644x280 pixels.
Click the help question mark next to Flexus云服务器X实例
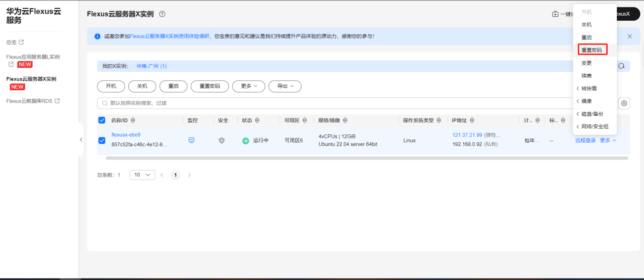(x=162, y=14)
